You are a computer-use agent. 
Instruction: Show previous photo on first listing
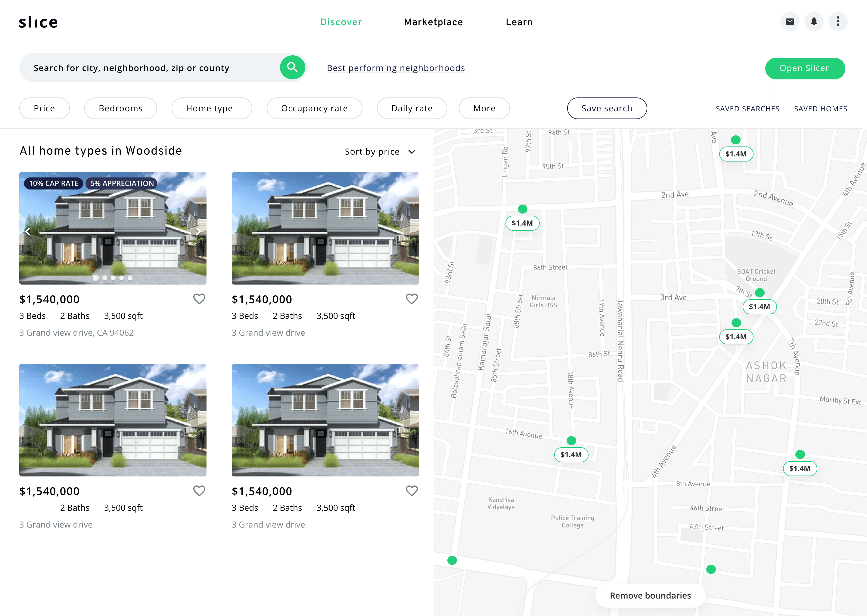(x=28, y=231)
